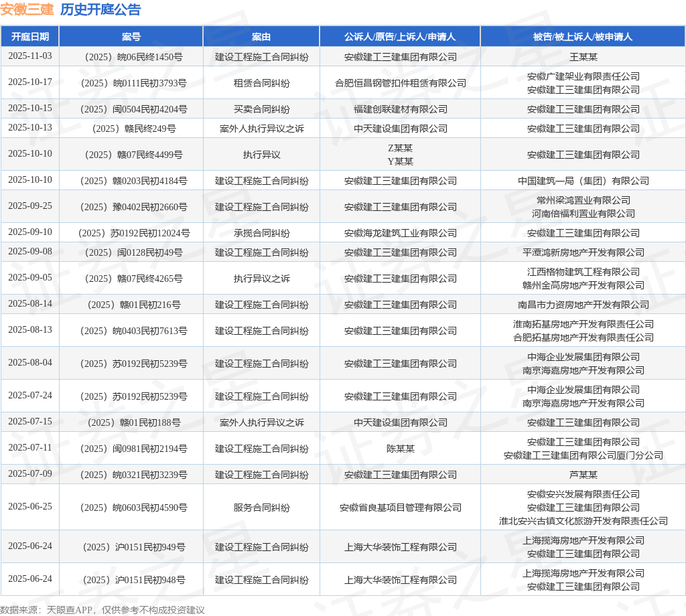This screenshot has height=616, width=686.
Task: Select case number (2025)赣01民初216号
Action: [133, 305]
